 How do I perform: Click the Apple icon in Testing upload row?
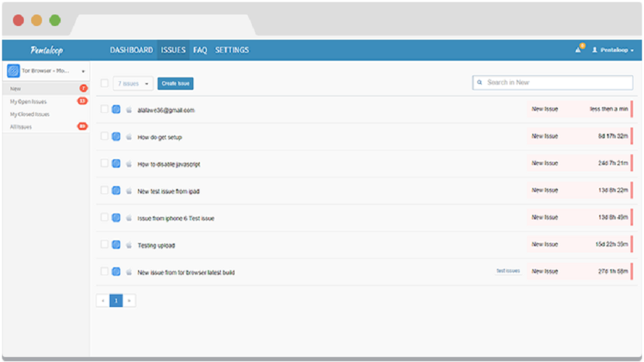(x=129, y=245)
